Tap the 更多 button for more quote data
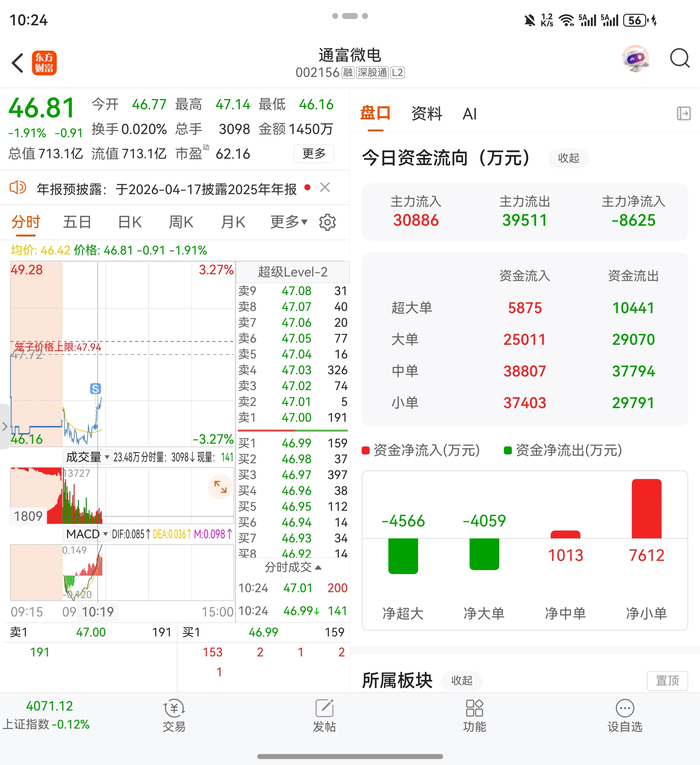 point(314,154)
